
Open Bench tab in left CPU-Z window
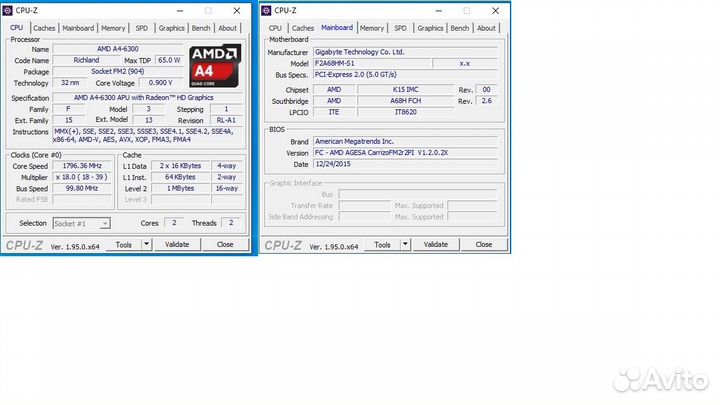201,28
